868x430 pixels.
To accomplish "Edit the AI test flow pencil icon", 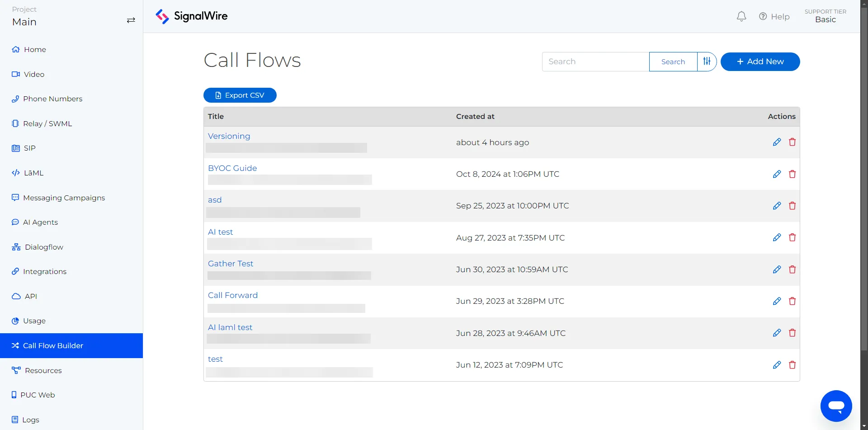I will (x=777, y=237).
